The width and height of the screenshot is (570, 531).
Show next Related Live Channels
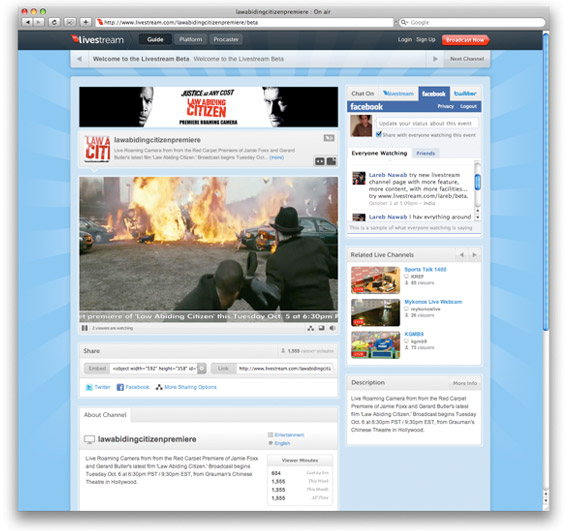(x=474, y=255)
